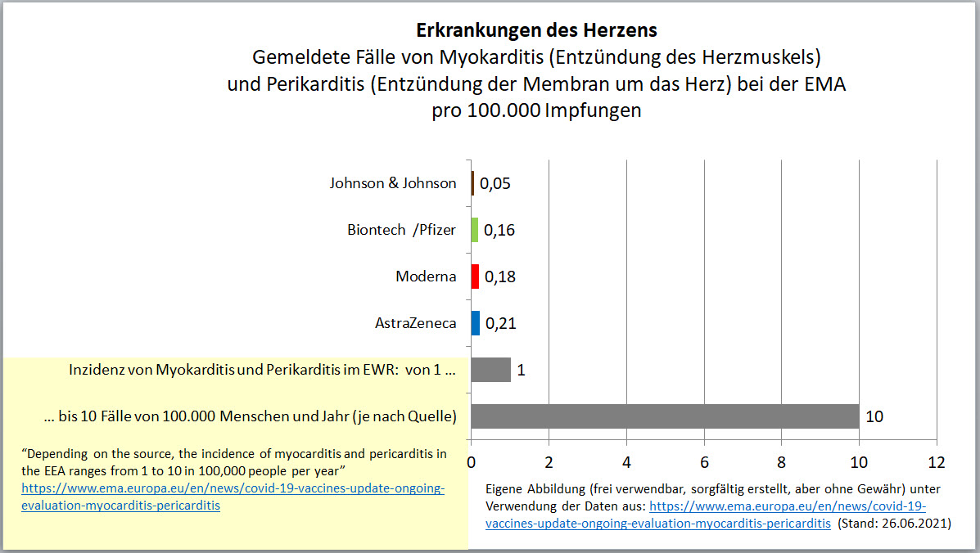Select the chart title Erkrankungen des Herzens
The image size is (980, 553).
(x=536, y=29)
